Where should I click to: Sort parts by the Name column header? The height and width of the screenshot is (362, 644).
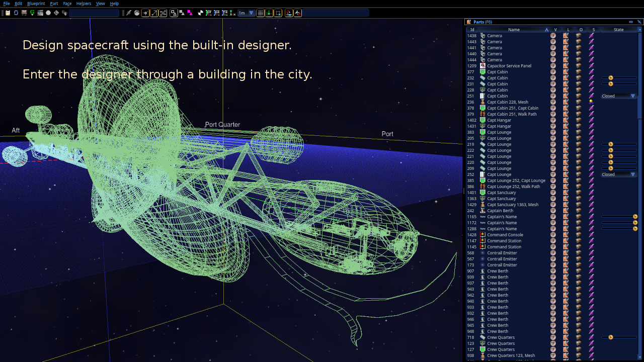[x=514, y=30]
